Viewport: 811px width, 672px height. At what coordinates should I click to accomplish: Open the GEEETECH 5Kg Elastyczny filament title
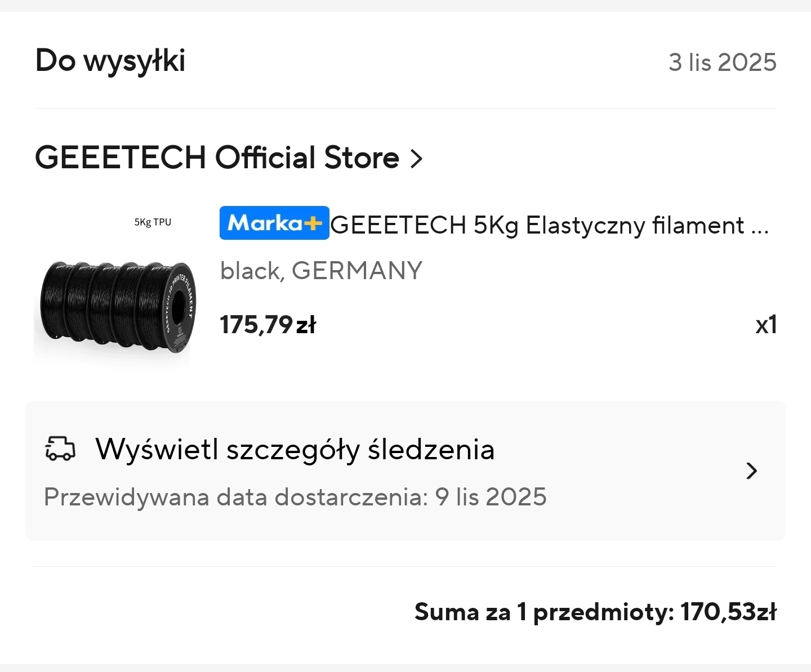549,226
